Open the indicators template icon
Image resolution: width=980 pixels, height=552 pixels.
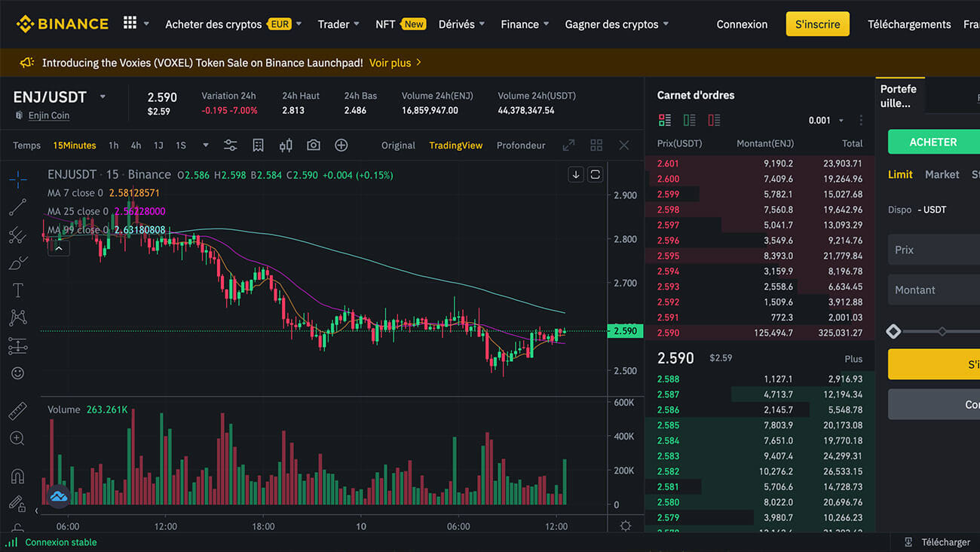click(x=258, y=145)
